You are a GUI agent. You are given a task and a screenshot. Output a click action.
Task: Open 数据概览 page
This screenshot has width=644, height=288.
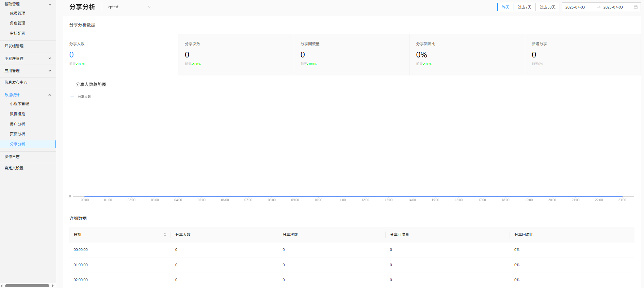coord(17,114)
